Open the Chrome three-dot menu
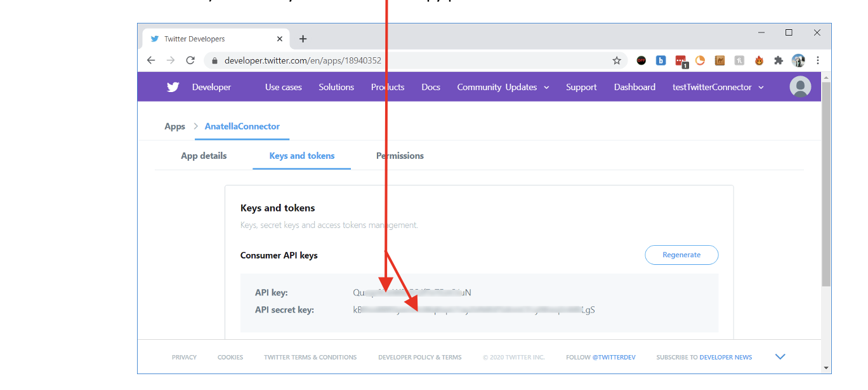The width and height of the screenshot is (868, 390). pyautogui.click(x=818, y=60)
